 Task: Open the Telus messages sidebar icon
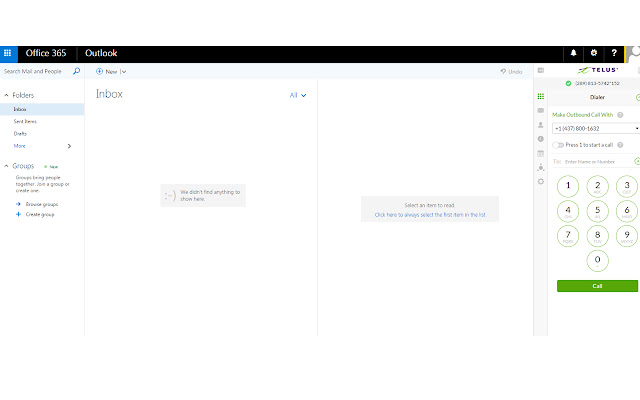[x=541, y=111]
